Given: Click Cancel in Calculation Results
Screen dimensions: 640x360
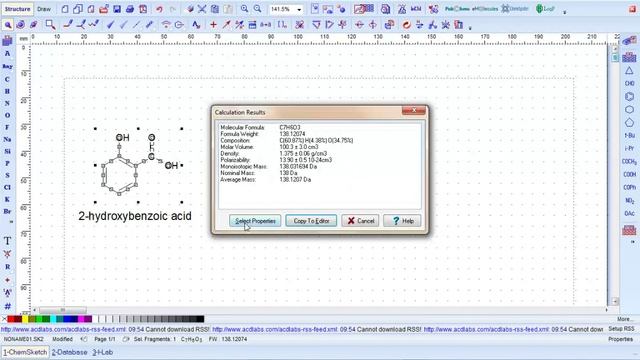Looking at the screenshot, I should 360,221.
